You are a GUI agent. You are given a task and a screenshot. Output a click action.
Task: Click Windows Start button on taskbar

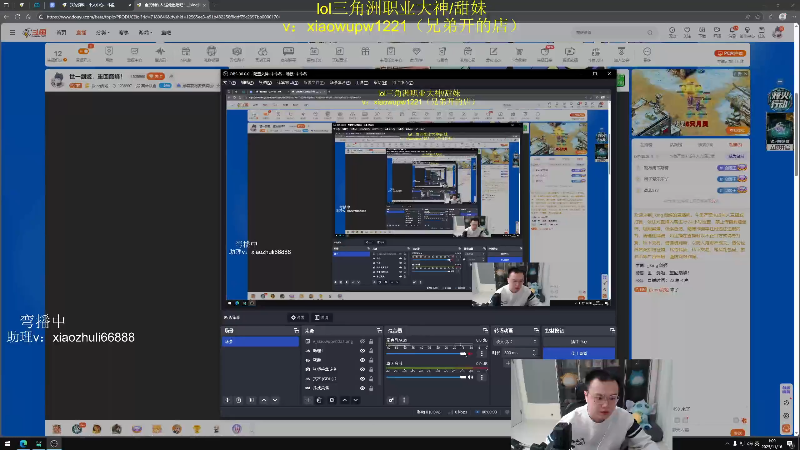point(7,443)
